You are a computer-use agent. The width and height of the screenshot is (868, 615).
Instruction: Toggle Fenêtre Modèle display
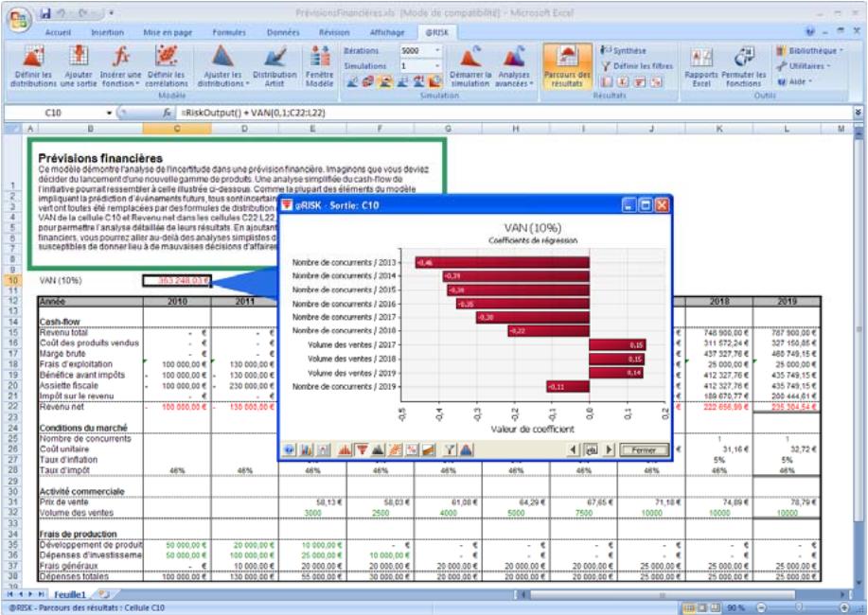point(319,63)
